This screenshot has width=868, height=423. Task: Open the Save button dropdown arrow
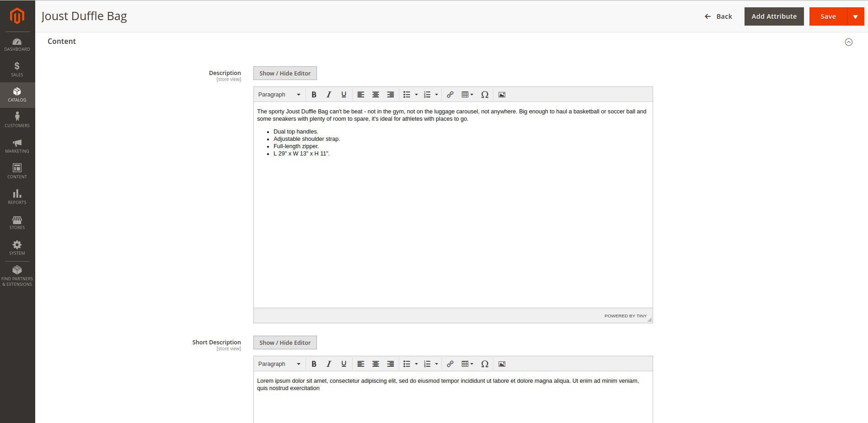[x=856, y=16]
